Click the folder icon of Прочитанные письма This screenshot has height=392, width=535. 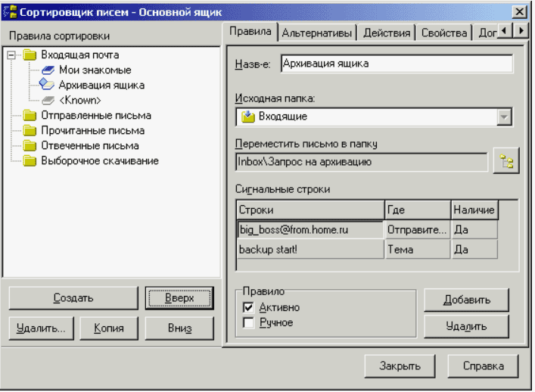pyautogui.click(x=30, y=130)
